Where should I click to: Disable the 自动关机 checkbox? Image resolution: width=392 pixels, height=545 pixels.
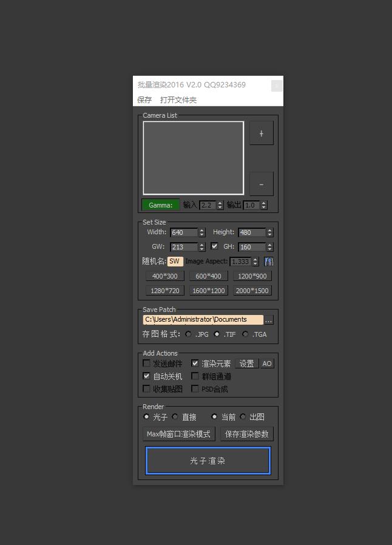147,376
